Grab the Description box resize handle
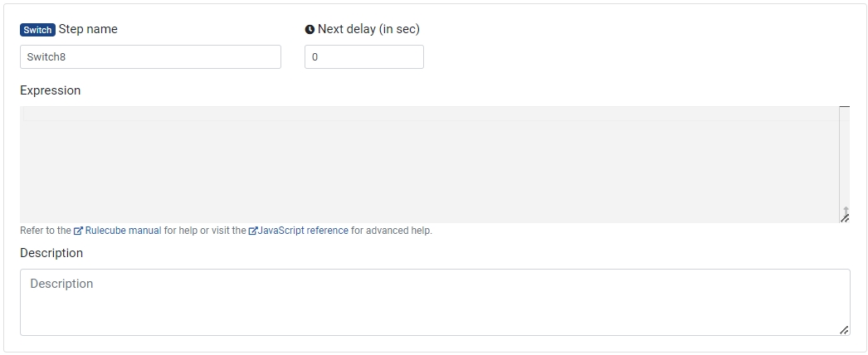 [844, 329]
